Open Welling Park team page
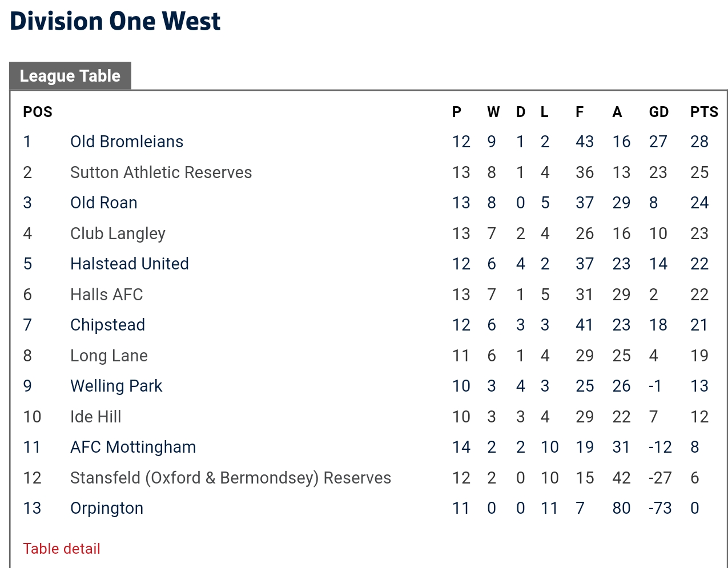This screenshot has height=568, width=728. click(x=116, y=386)
